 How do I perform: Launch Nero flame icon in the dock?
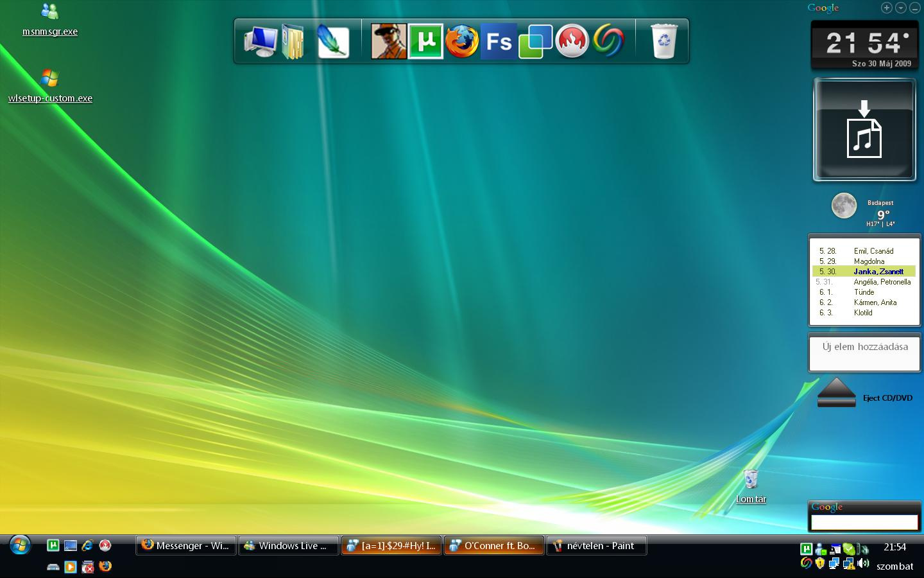pos(572,42)
